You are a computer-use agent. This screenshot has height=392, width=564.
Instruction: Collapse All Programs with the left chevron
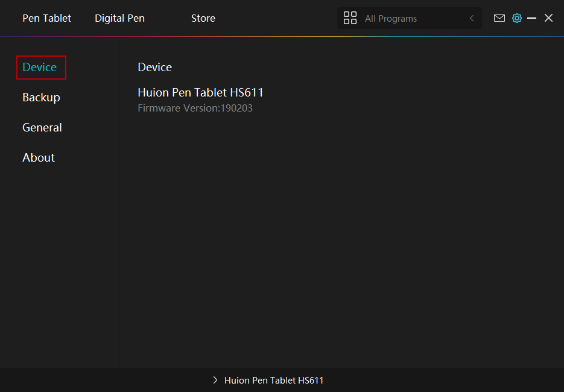coord(472,18)
